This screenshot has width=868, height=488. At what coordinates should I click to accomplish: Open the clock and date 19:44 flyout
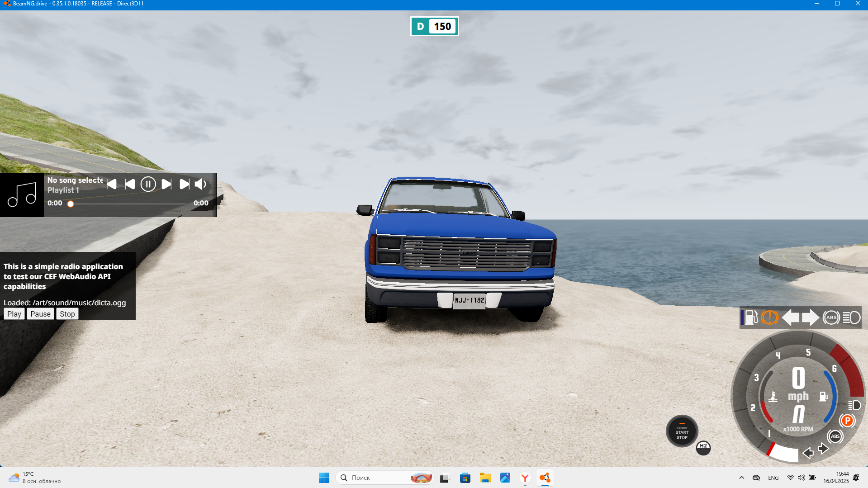pos(836,478)
